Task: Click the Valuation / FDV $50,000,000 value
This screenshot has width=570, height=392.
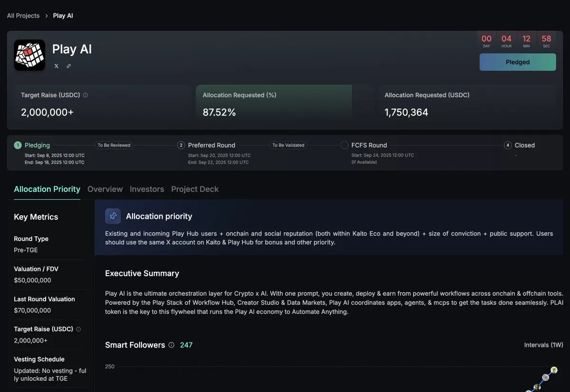Action: coord(32,280)
